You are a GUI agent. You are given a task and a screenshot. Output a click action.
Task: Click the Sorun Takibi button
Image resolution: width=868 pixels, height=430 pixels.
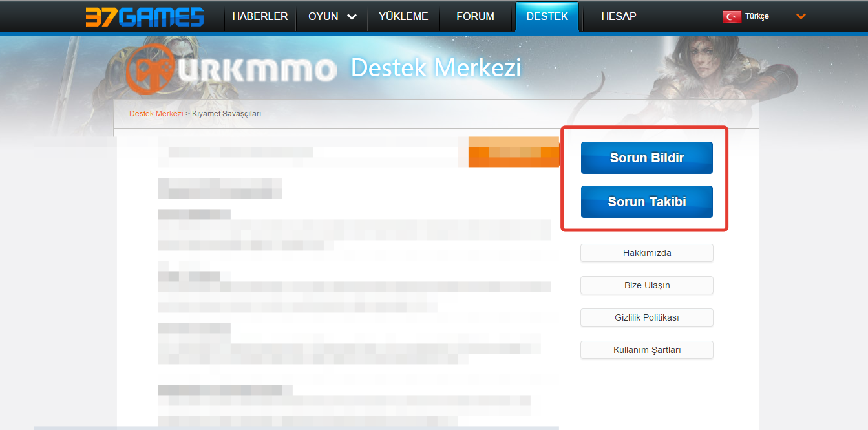coord(647,202)
